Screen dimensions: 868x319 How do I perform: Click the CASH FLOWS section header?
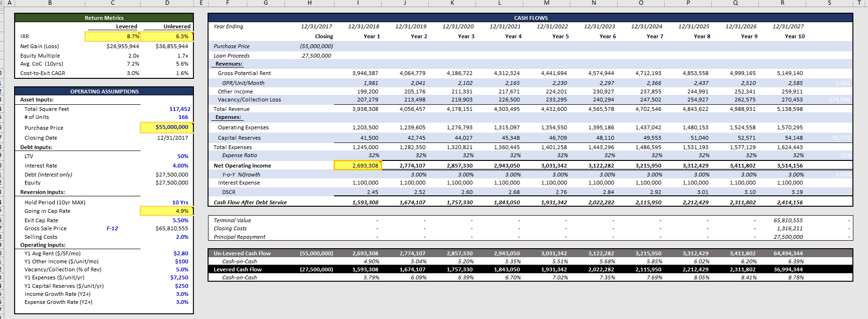pyautogui.click(x=530, y=18)
